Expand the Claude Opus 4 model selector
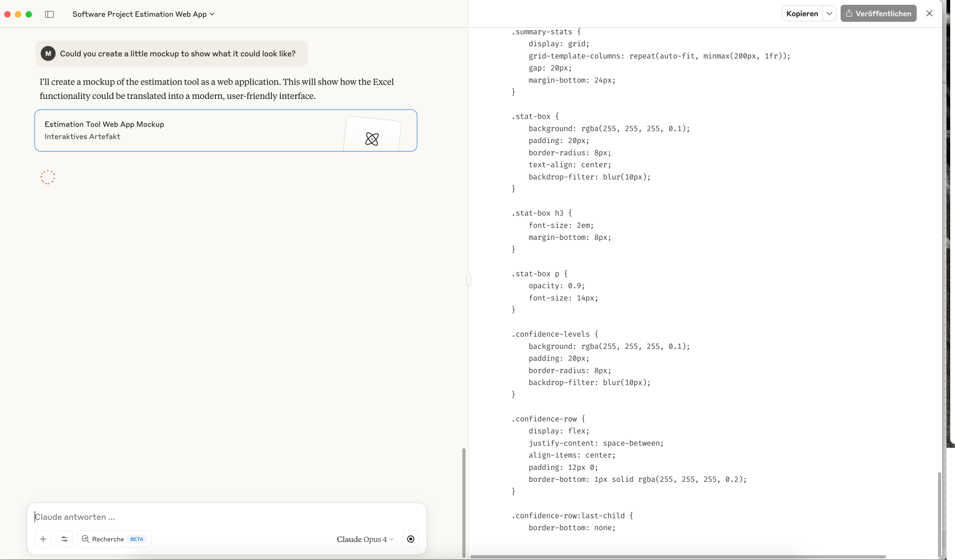955x560 pixels. (x=365, y=539)
